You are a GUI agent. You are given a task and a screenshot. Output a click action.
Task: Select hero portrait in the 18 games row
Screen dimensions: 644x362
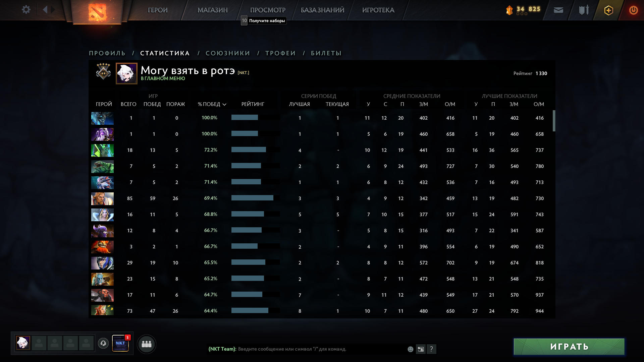pos(102,150)
